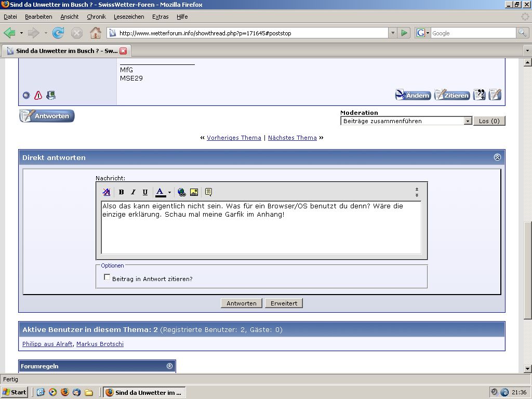
Task: Click the remove text formatting icon
Action: [107, 192]
